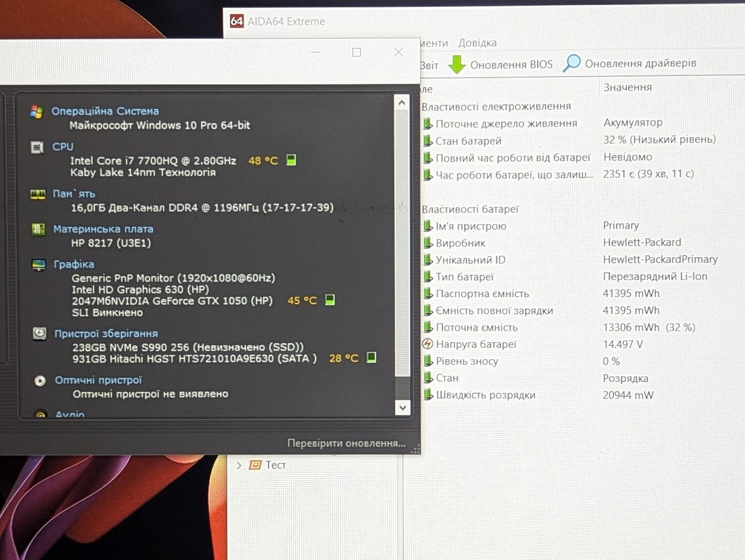Open the BIOS update green arrow icon

point(457,65)
